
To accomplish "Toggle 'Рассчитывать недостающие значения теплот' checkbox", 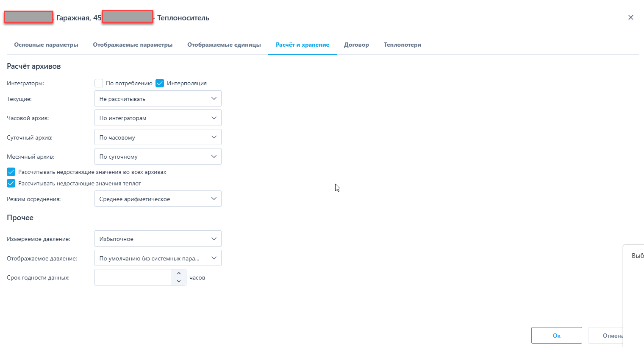I will (x=11, y=183).
